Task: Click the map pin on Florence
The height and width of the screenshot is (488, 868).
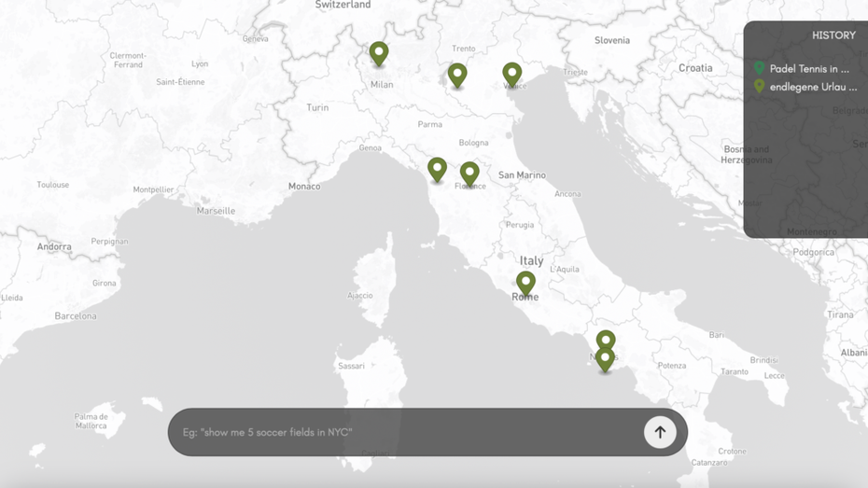Action: point(469,173)
